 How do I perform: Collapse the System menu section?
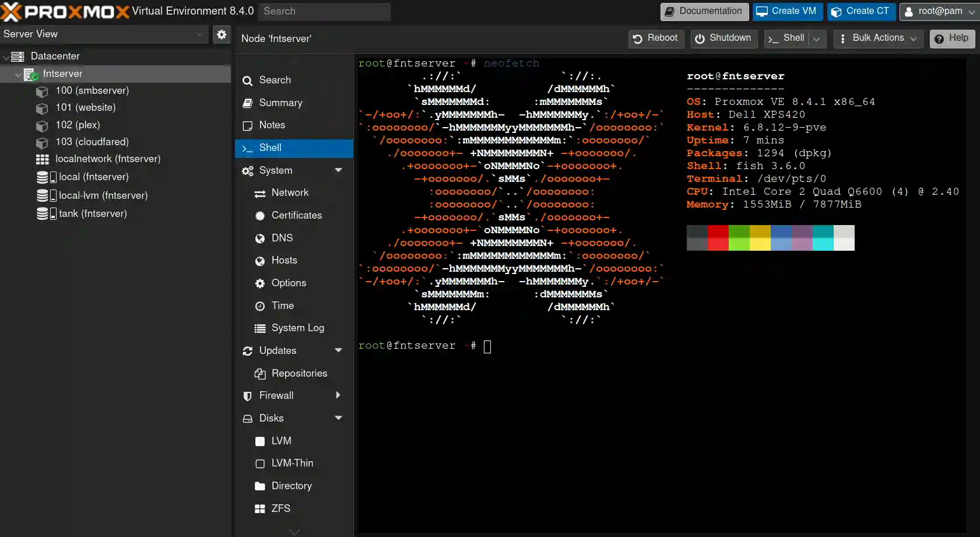pyautogui.click(x=338, y=170)
